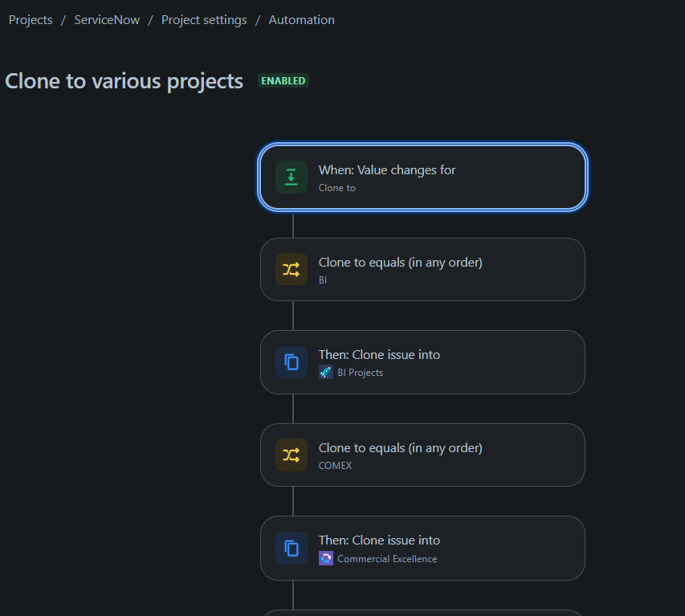
Task: Click the green trigger icon for Value changes
Action: point(291,177)
